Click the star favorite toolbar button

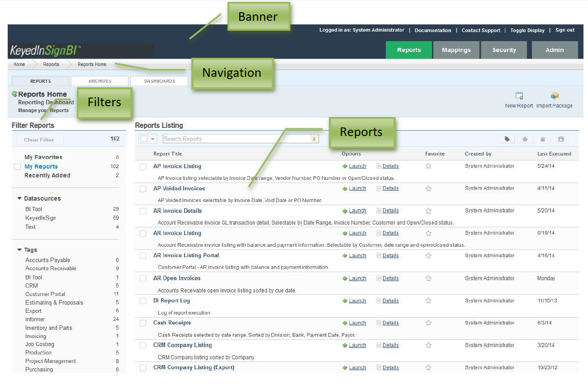[525, 139]
